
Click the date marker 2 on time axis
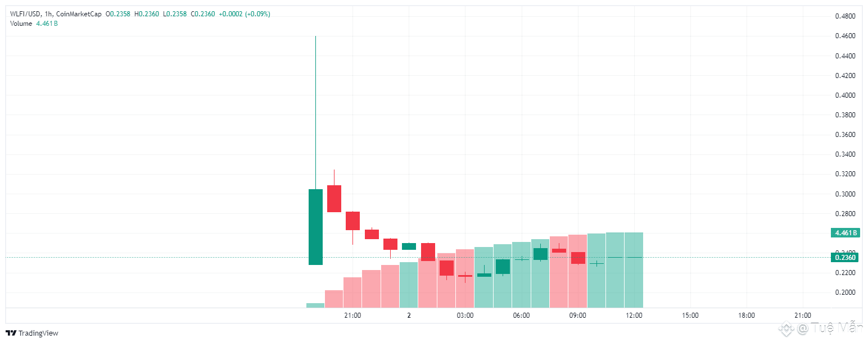409,315
